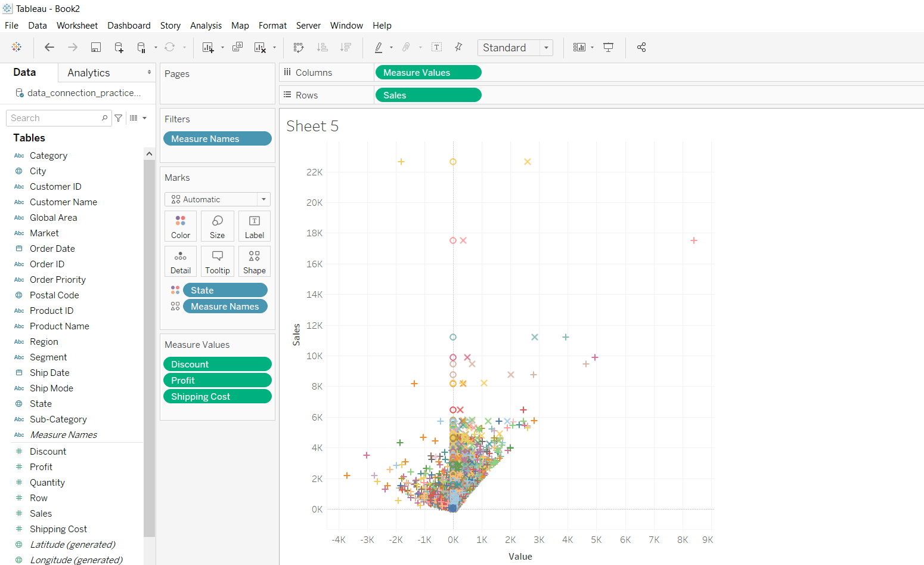Open the Standard fit dropdown

pyautogui.click(x=547, y=47)
